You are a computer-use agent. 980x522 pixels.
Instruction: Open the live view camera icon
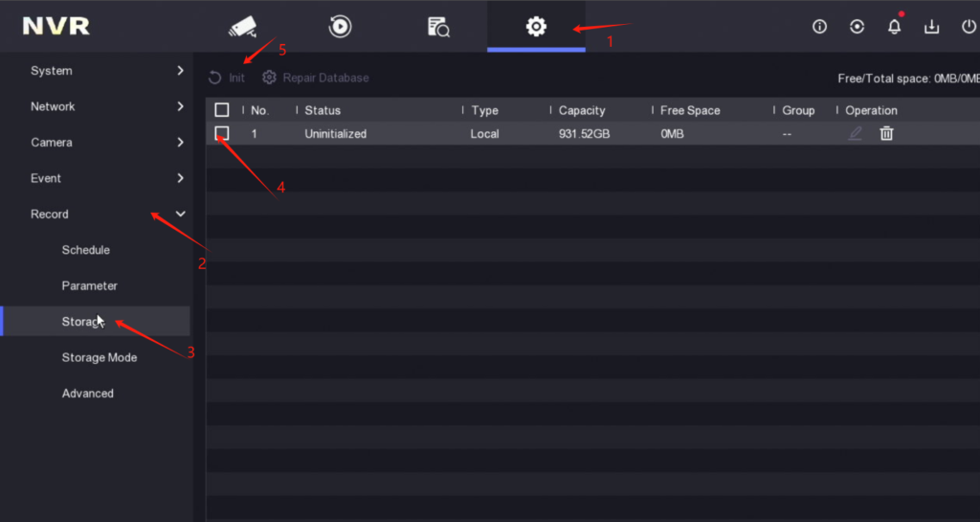coord(243,26)
